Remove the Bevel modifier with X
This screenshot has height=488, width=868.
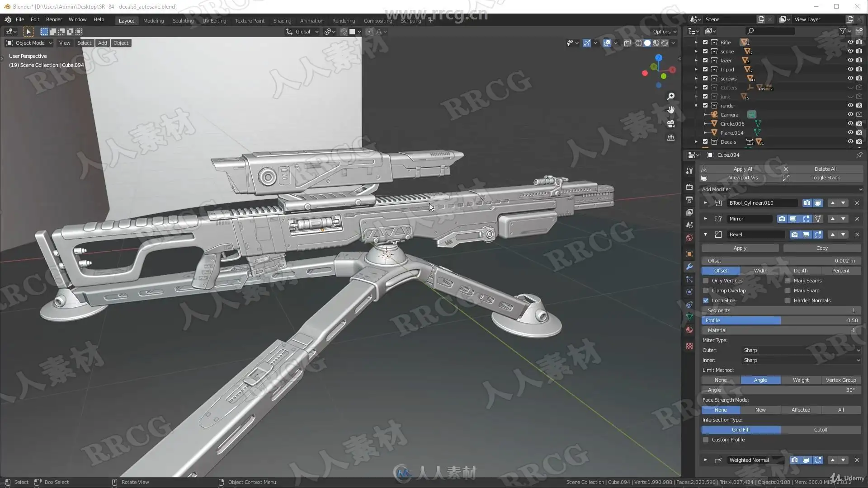tap(857, 235)
